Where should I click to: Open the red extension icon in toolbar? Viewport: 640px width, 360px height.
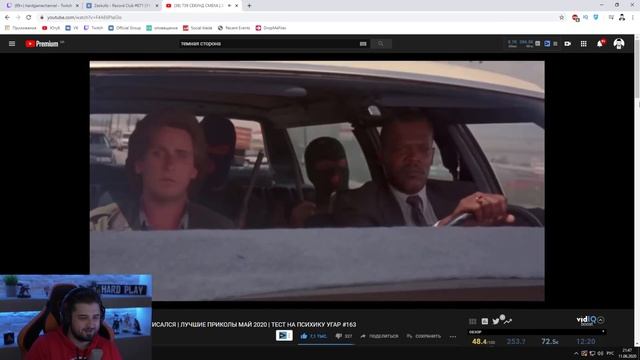click(575, 18)
